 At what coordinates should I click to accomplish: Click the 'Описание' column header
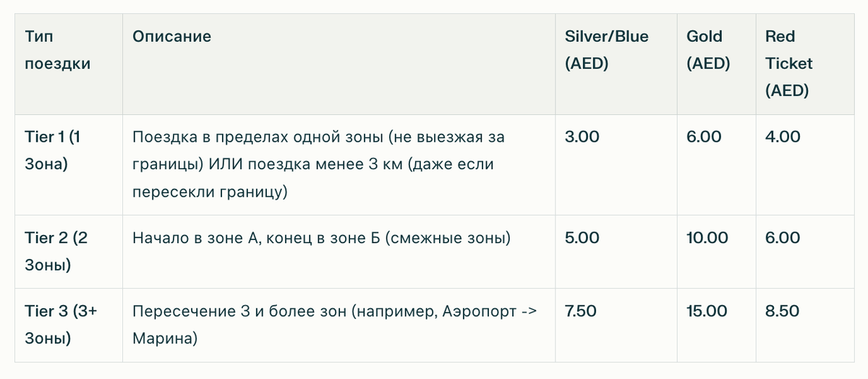click(x=171, y=36)
